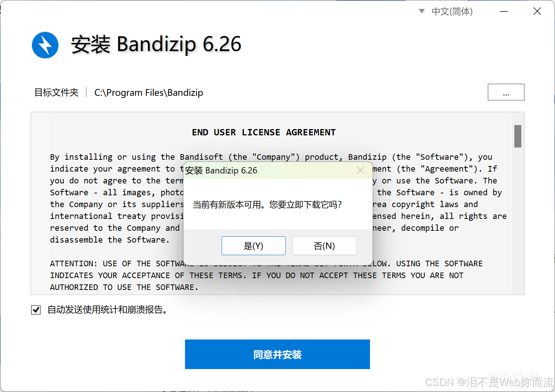This screenshot has height=392, width=555.
Task: Uncheck the usage statistics checkbox
Action: pyautogui.click(x=36, y=310)
